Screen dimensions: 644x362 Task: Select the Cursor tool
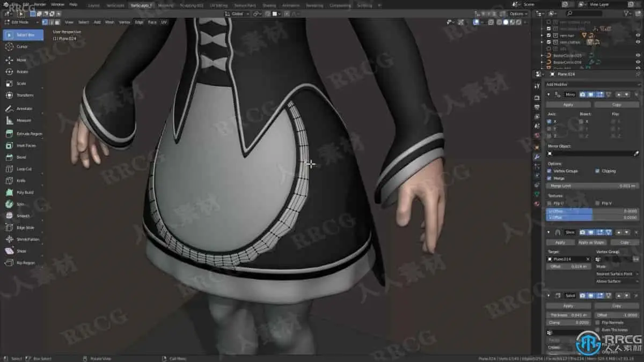(22, 47)
